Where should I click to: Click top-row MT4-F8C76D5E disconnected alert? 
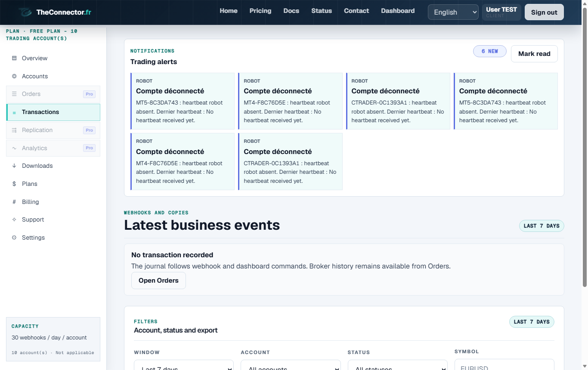point(290,101)
